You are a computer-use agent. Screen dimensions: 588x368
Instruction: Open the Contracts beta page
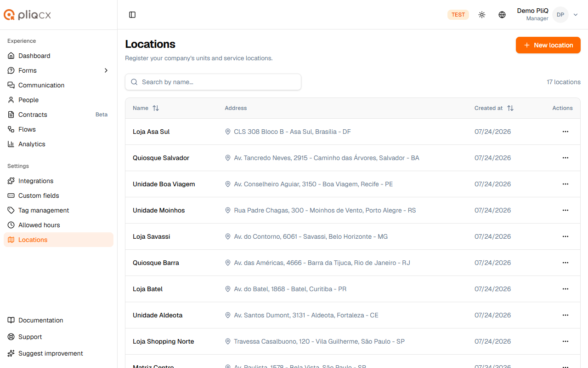58,115
